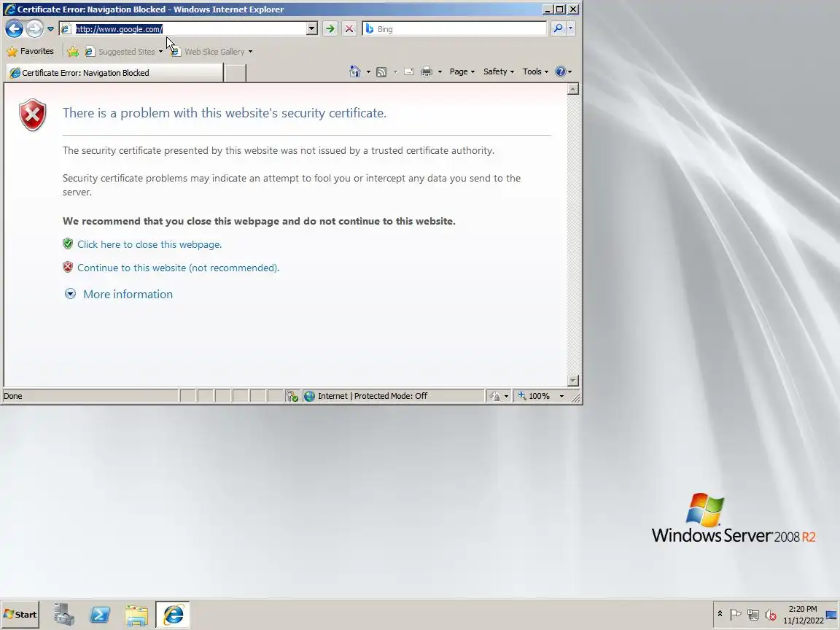Screen dimensions: 840x630
Task: Open Server Manager from the taskbar
Action: point(63,615)
